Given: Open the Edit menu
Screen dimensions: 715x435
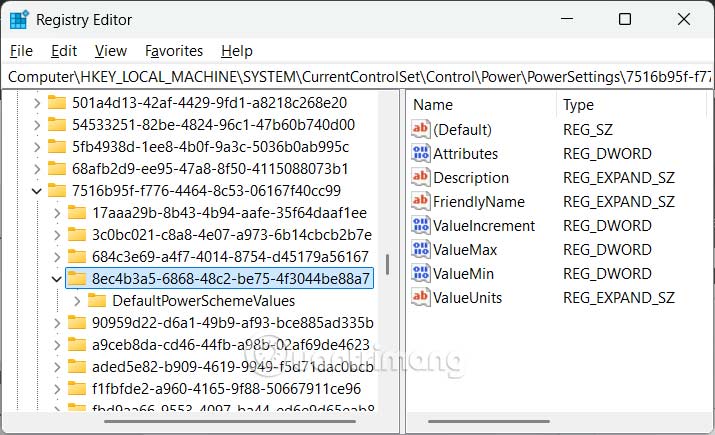Looking at the screenshot, I should [64, 51].
